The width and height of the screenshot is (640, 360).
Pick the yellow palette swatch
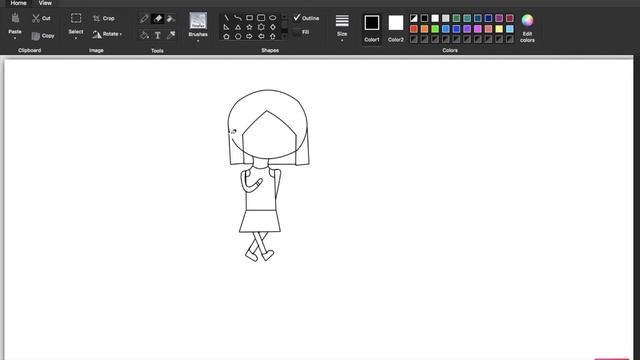tap(499, 29)
